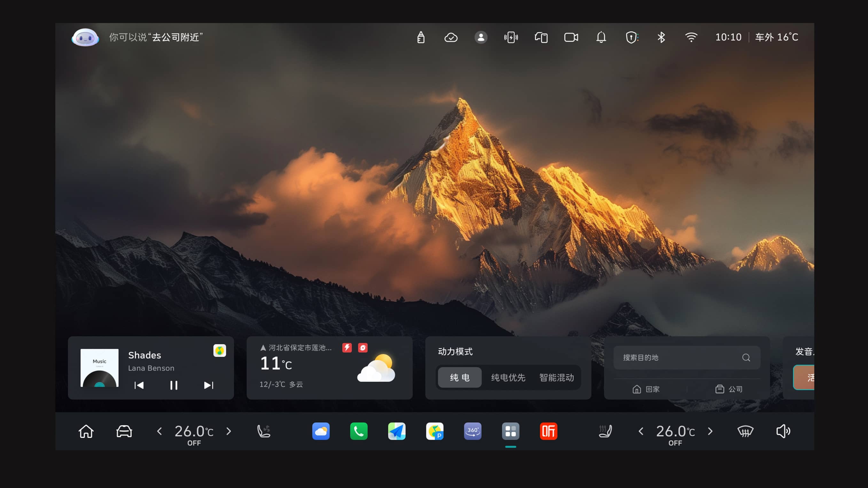This screenshot has width=868, height=488.
Task: Navigate home with 回家 shortcut
Action: click(646, 389)
